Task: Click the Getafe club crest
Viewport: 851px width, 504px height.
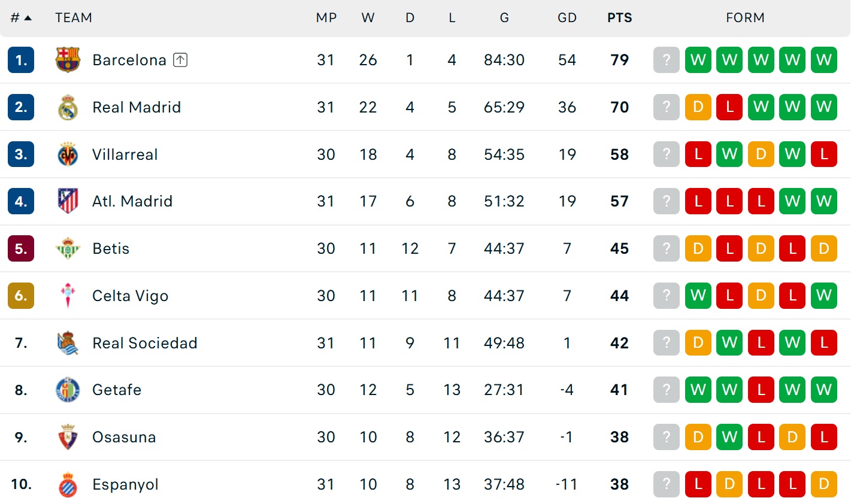Action: click(x=68, y=390)
